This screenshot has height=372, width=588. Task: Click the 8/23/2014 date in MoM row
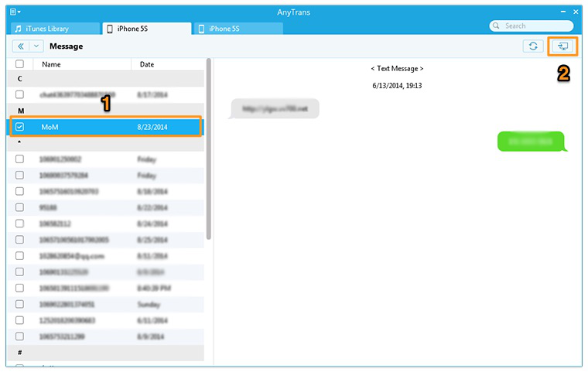pos(152,127)
